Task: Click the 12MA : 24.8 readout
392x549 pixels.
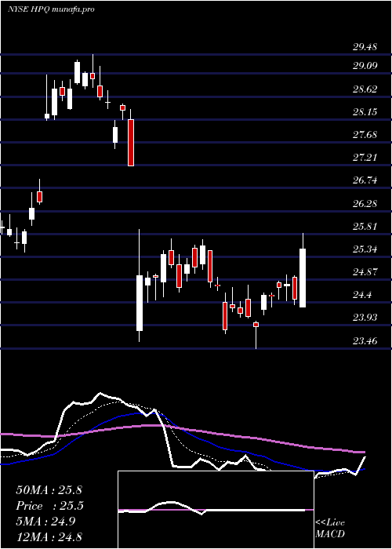Action: tap(49, 537)
